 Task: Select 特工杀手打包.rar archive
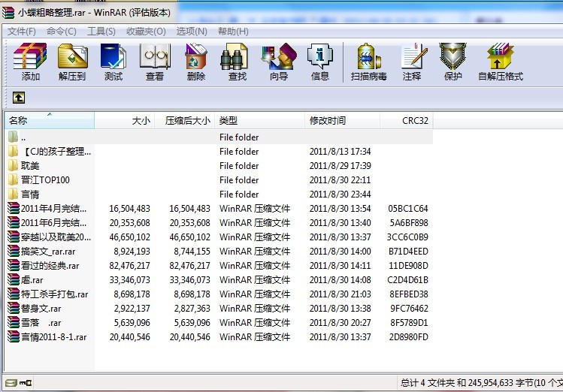tap(48, 294)
